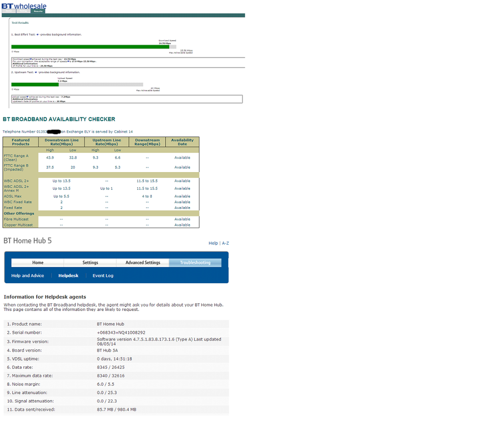The height and width of the screenshot is (423, 504).
Task: Click the Test Results heading
Action: point(20,23)
